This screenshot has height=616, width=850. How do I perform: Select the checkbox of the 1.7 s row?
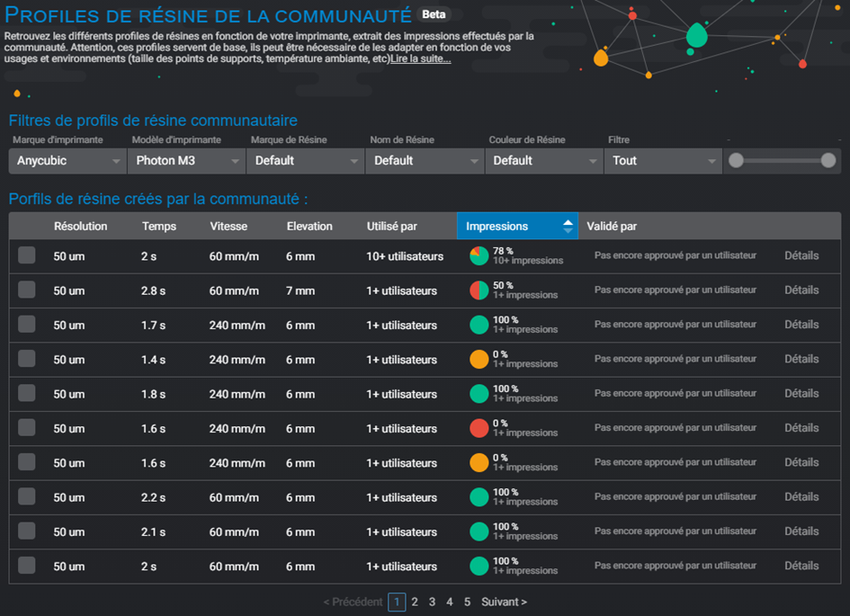click(x=27, y=324)
